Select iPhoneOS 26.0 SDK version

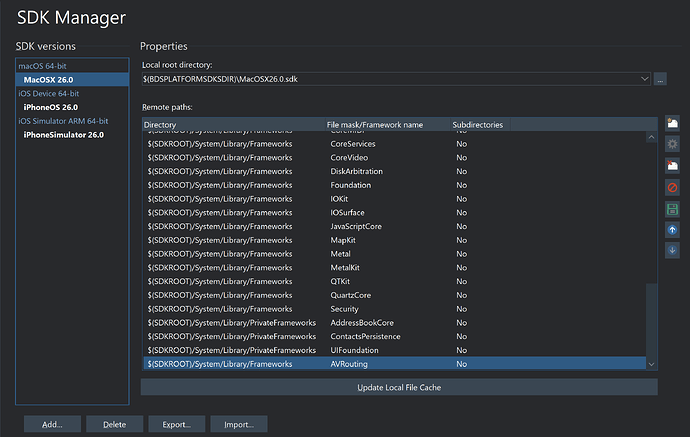(x=50, y=107)
